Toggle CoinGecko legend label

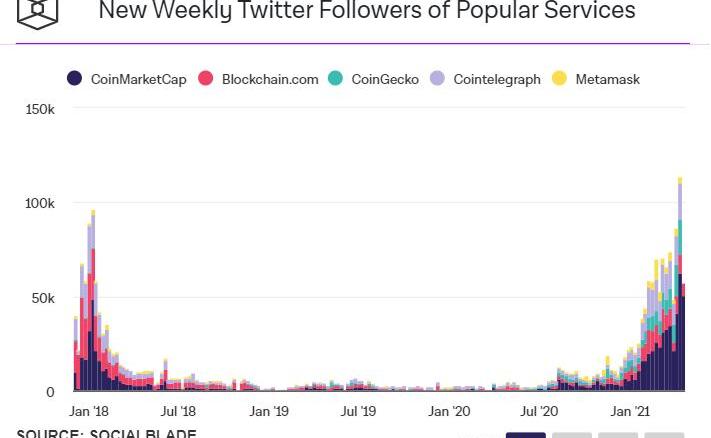click(x=385, y=79)
